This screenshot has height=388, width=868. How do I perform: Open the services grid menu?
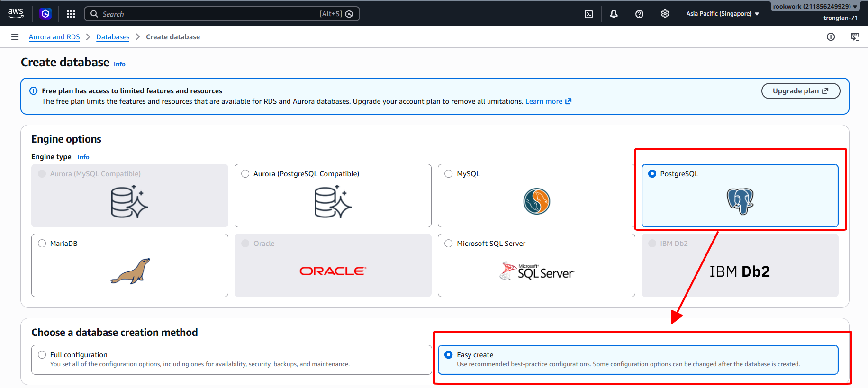[71, 14]
